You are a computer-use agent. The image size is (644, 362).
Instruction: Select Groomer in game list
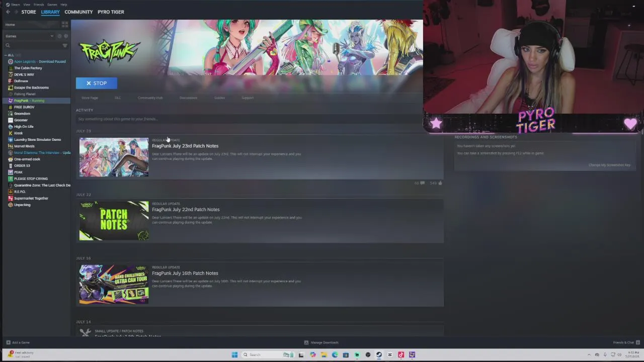[x=21, y=120]
